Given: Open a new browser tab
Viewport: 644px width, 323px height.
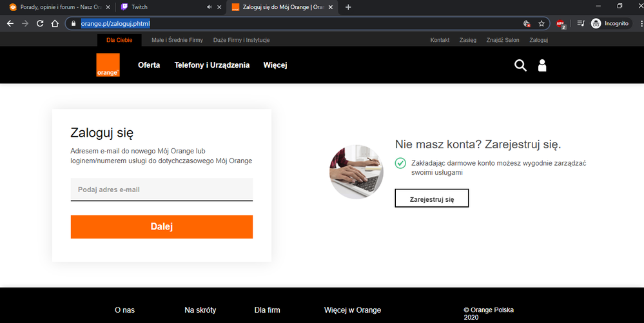Looking at the screenshot, I should (x=348, y=7).
